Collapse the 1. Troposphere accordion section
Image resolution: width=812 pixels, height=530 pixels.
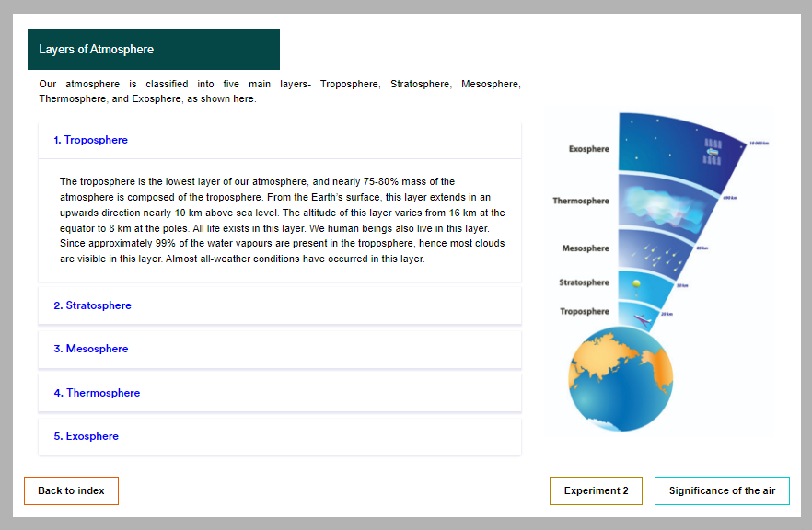[x=280, y=140]
